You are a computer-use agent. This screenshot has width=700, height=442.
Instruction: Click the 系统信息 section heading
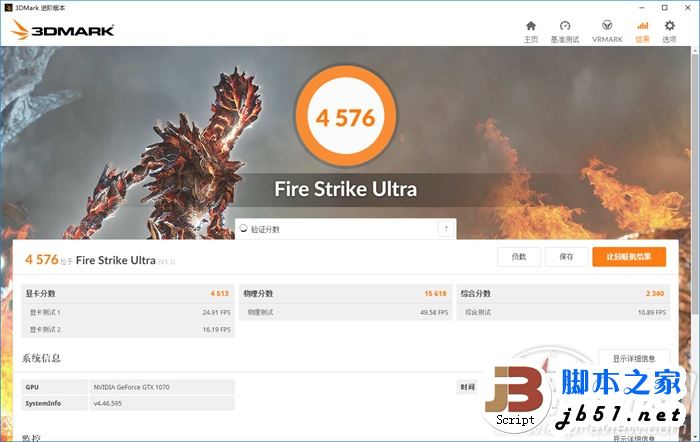(x=41, y=358)
